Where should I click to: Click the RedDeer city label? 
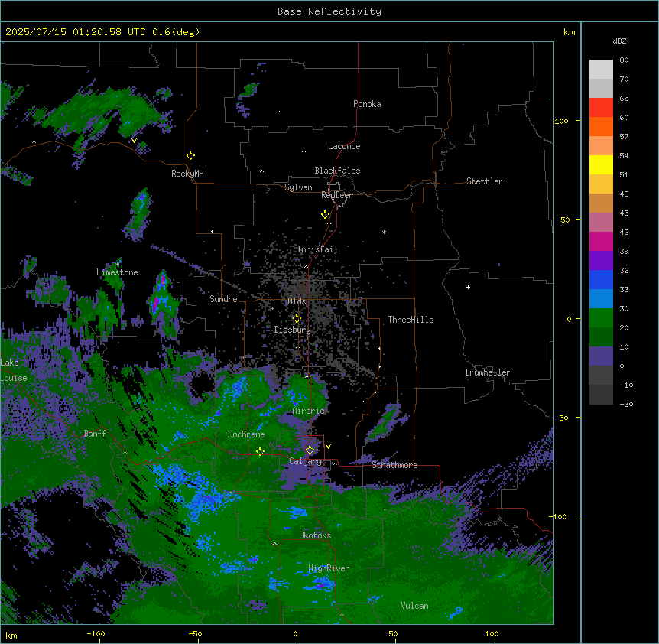(336, 195)
